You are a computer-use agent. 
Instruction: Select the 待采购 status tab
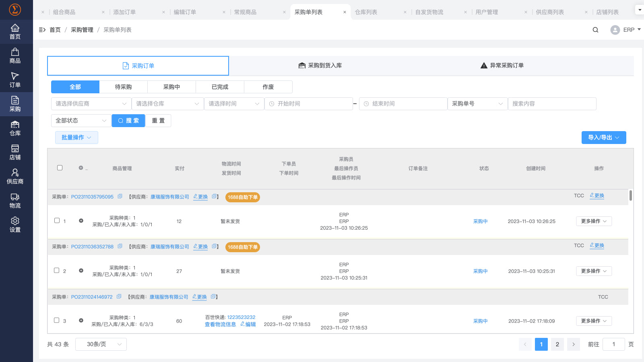pyautogui.click(x=123, y=87)
